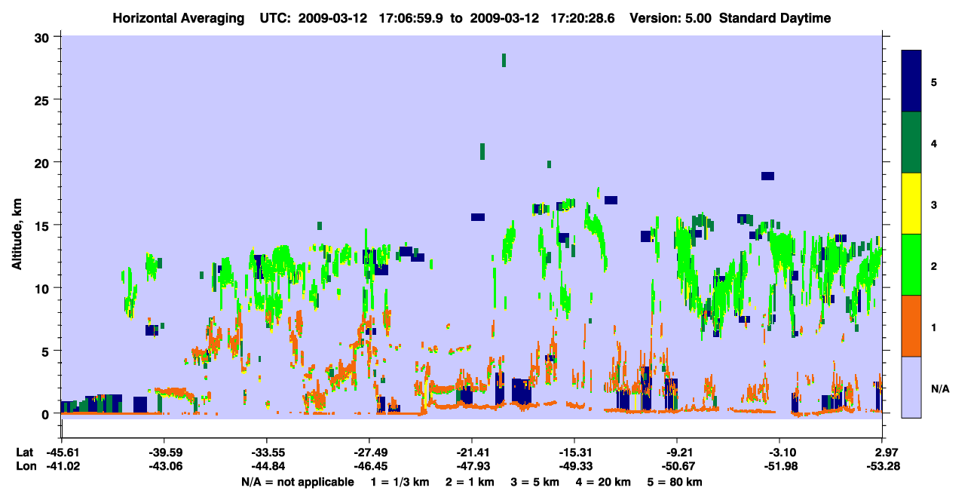980x503 pixels.
Task: Click the colorbar label 'N/A'
Action: pos(940,388)
